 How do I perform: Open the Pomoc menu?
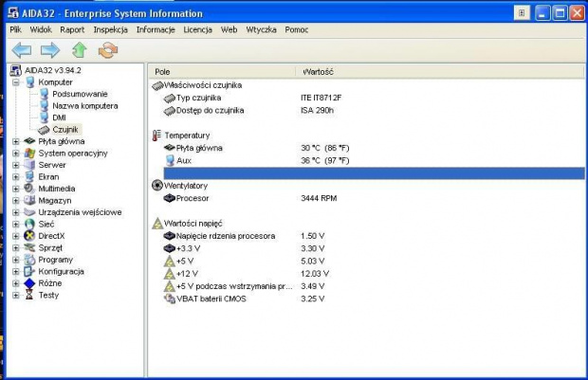pyautogui.click(x=296, y=29)
